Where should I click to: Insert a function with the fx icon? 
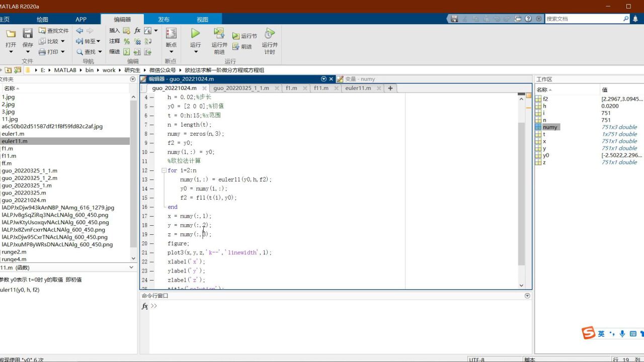pyautogui.click(x=137, y=31)
